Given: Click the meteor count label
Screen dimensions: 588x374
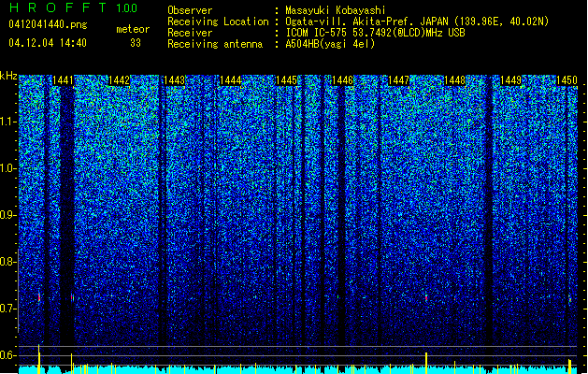Looking at the screenshot, I should tap(133, 29).
